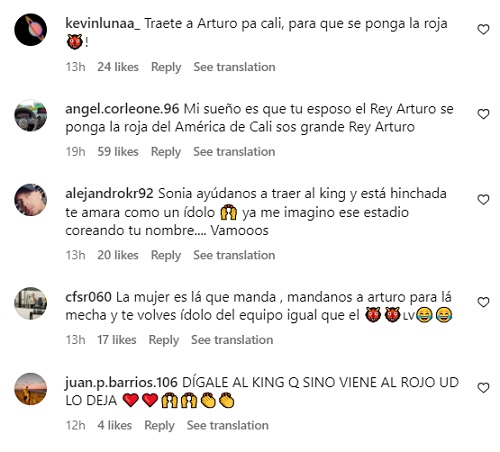This screenshot has width=500, height=452.
Task: See translation of kevinlunaa_'s comment
Action: pyautogui.click(x=234, y=67)
